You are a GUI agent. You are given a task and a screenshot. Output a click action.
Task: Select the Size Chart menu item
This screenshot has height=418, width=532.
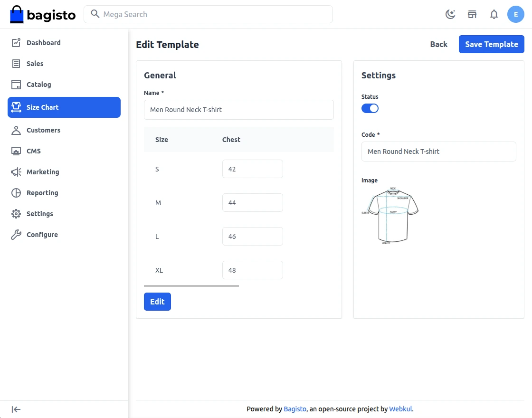tap(64, 107)
